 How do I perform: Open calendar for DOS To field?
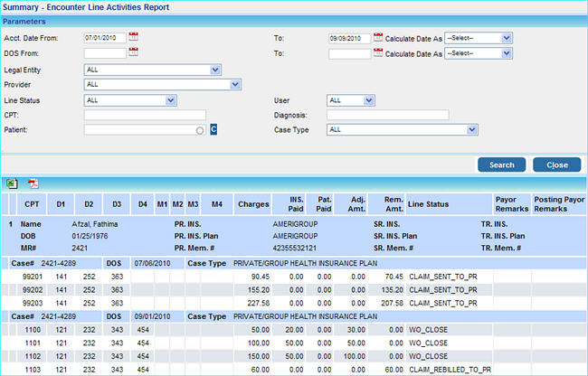378,52
